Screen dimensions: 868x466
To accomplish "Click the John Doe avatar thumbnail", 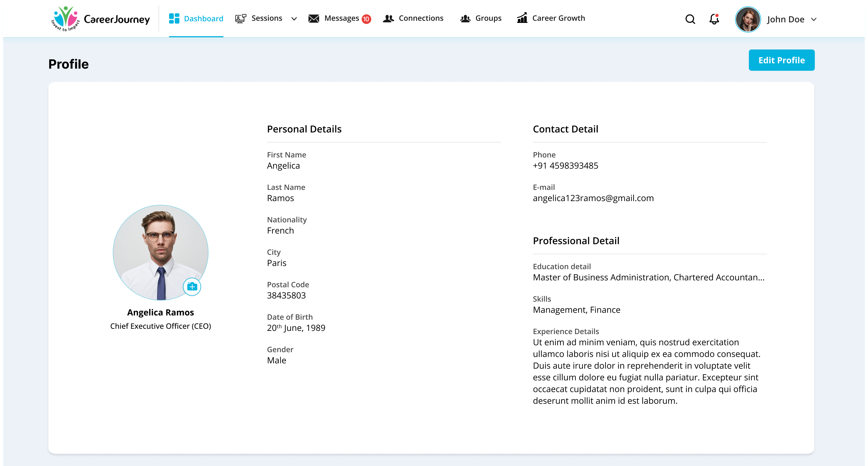I will pyautogui.click(x=748, y=19).
